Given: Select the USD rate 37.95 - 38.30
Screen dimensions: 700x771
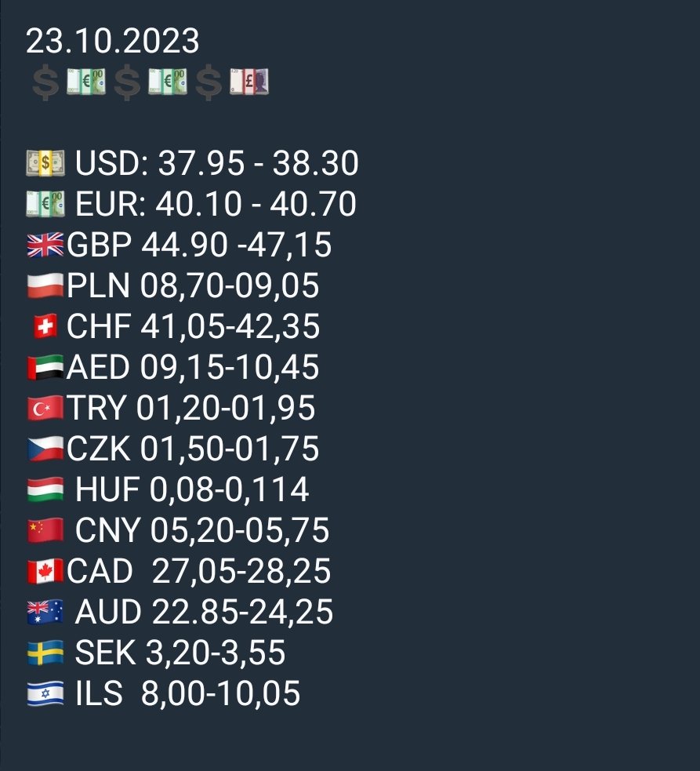Looking at the screenshot, I should point(259,164).
